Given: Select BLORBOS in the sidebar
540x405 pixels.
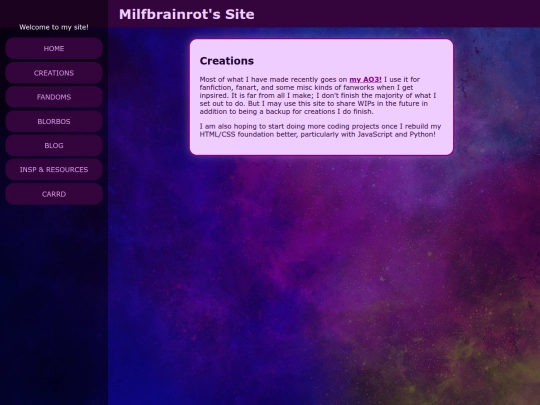Looking at the screenshot, I should 54,122.
